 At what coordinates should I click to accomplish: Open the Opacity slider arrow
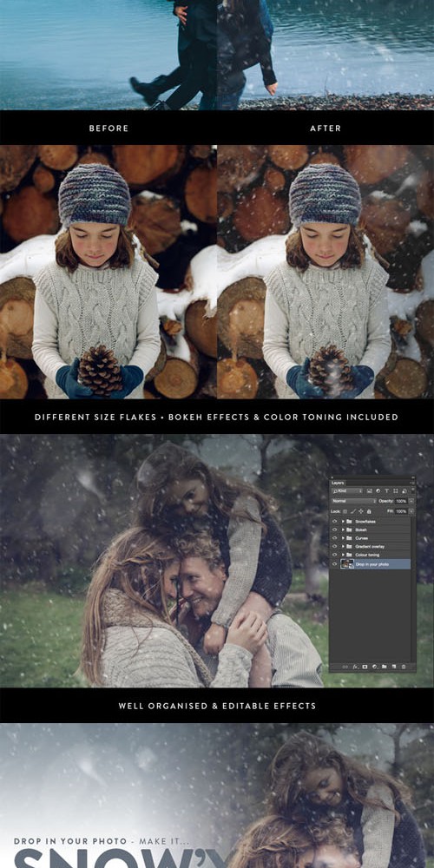click(411, 501)
